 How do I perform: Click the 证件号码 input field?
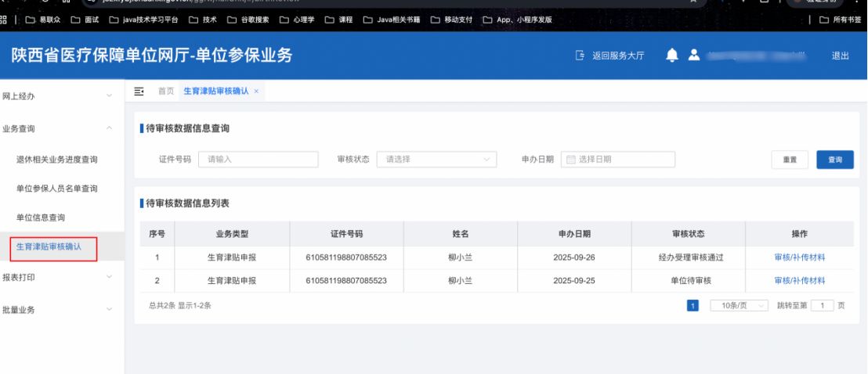(x=259, y=160)
